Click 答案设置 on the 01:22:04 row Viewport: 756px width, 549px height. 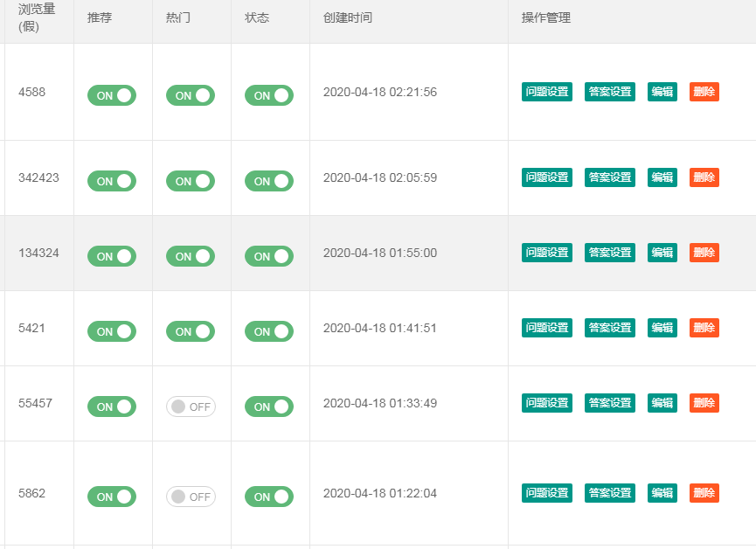point(610,493)
